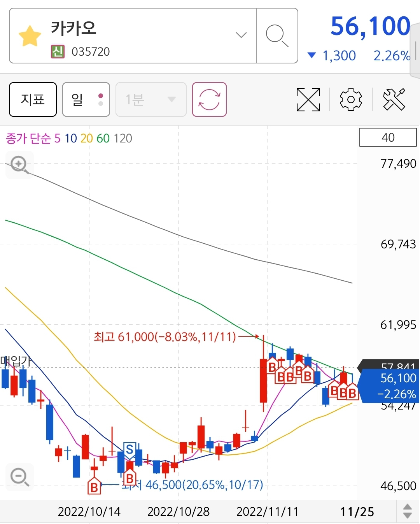
Task: Tap the 2022/10/14 date label
Action: (89, 511)
